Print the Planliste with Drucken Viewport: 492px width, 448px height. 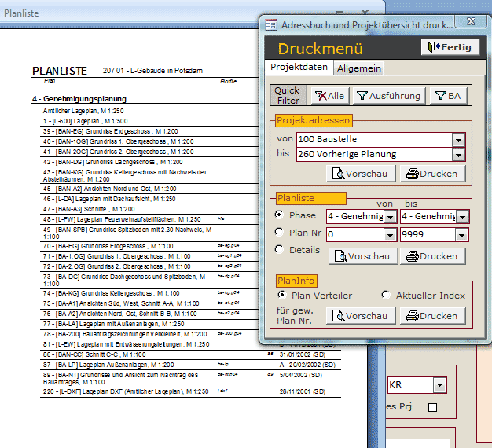[433, 256]
